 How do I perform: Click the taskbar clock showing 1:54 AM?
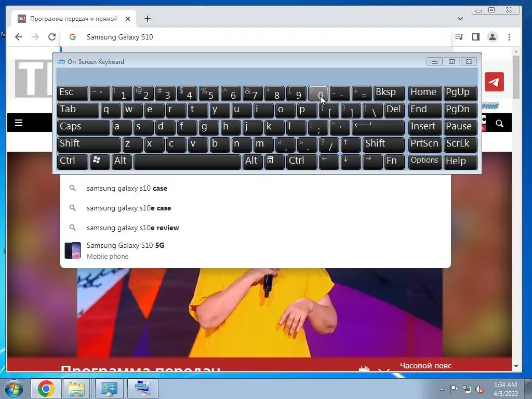pyautogui.click(x=506, y=389)
